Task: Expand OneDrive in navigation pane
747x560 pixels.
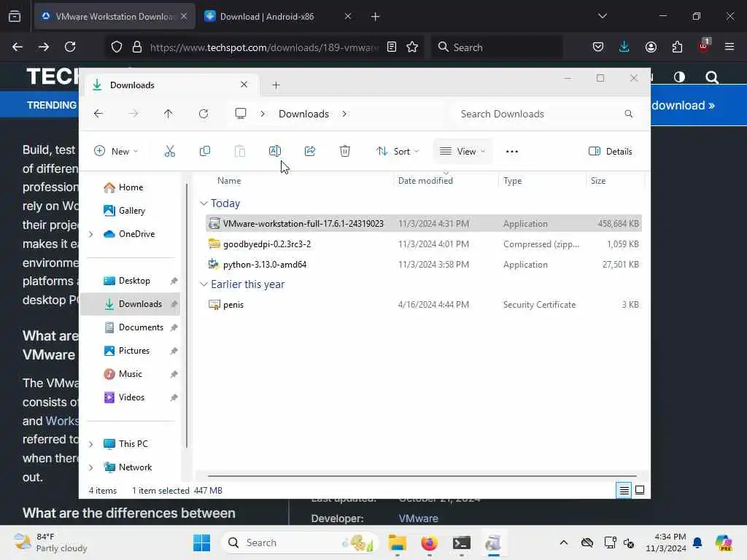Action: (x=91, y=234)
